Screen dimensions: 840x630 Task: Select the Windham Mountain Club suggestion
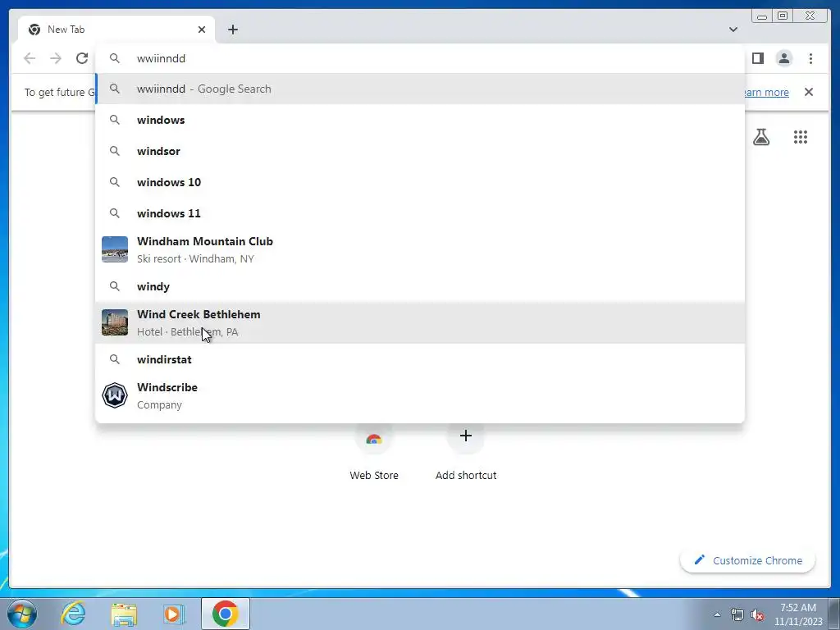tap(420, 249)
